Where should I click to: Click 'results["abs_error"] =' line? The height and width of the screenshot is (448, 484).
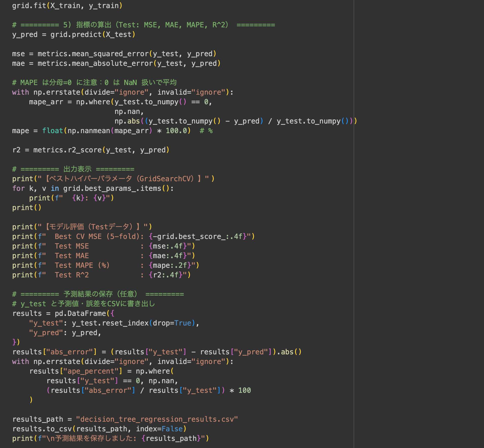[x=157, y=352]
